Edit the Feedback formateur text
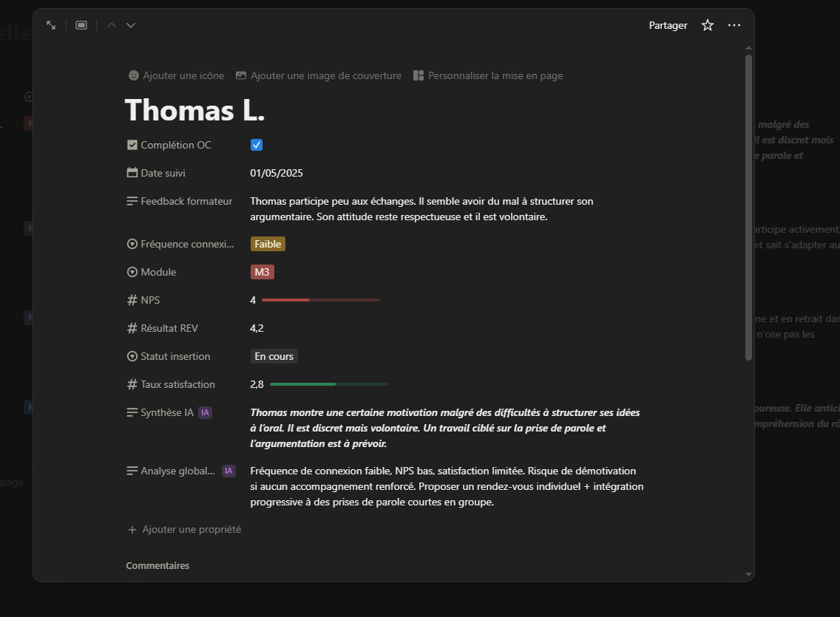 pos(421,208)
